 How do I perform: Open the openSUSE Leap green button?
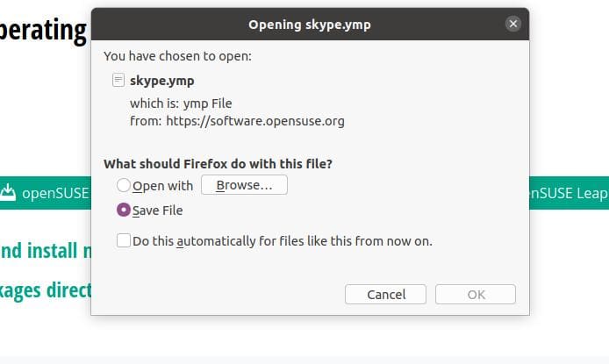pyautogui.click(x=569, y=193)
